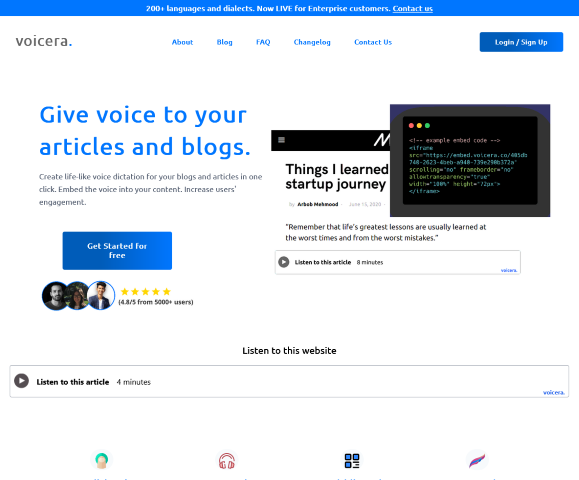This screenshot has width=579, height=480.
Task: Click voicera link in the website audio player
Action: [x=554, y=392]
